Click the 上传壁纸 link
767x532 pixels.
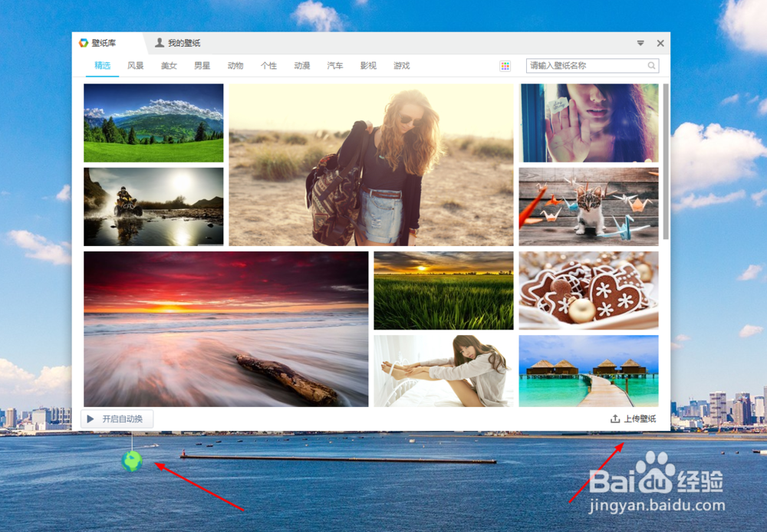pos(640,419)
